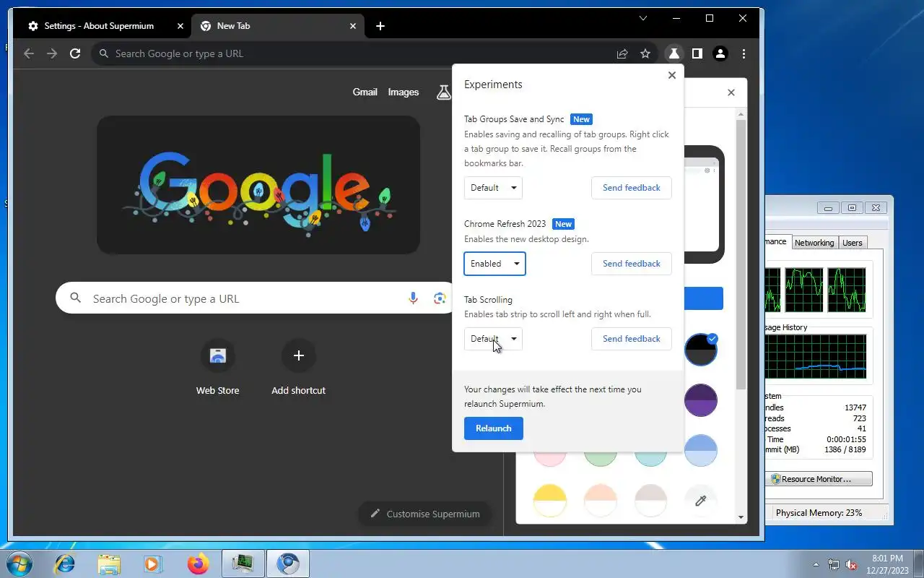Click the volume icon in system tray
This screenshot has width=924, height=578.
coord(851,564)
